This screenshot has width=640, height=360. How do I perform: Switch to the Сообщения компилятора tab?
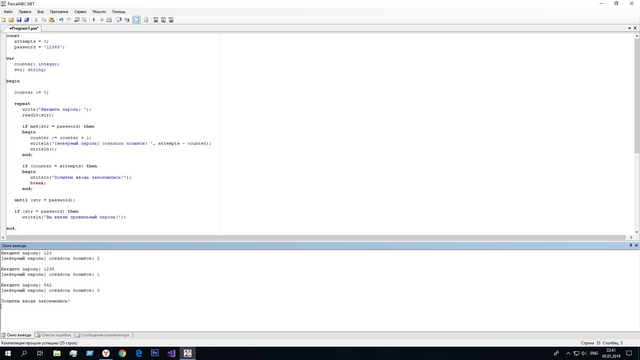click(102, 335)
